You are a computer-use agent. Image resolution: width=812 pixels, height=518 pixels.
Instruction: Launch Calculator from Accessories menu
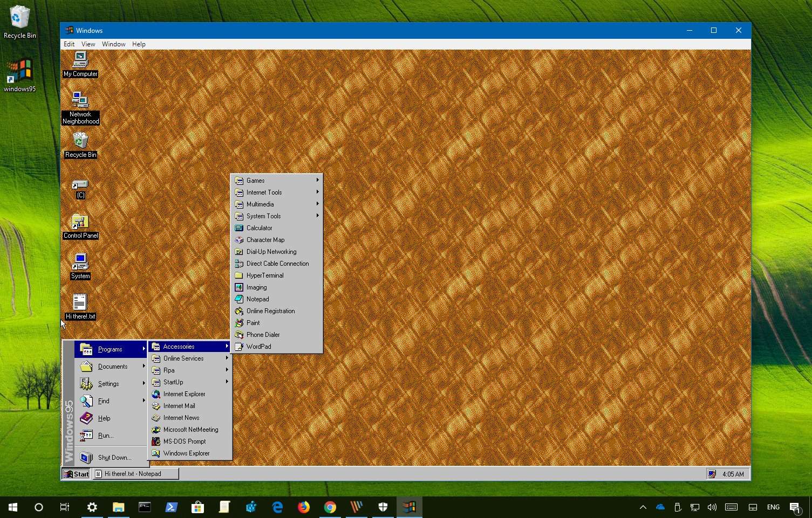click(259, 228)
